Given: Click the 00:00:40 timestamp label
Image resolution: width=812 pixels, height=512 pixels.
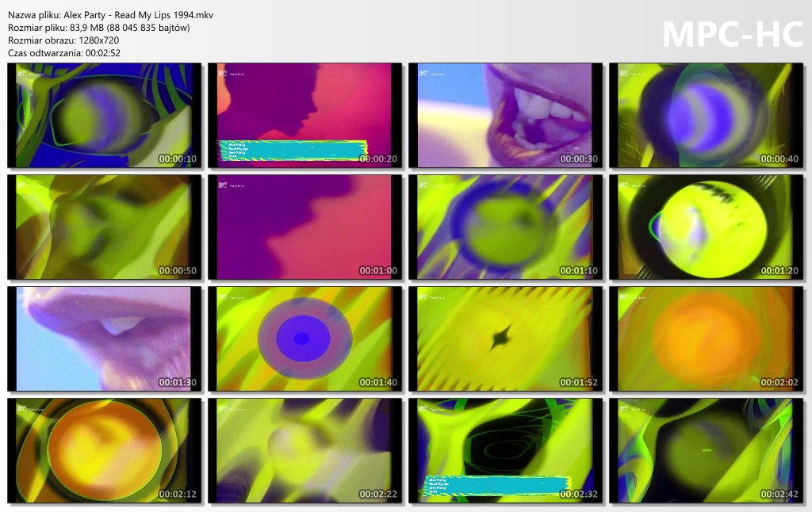Looking at the screenshot, I should click(779, 159).
